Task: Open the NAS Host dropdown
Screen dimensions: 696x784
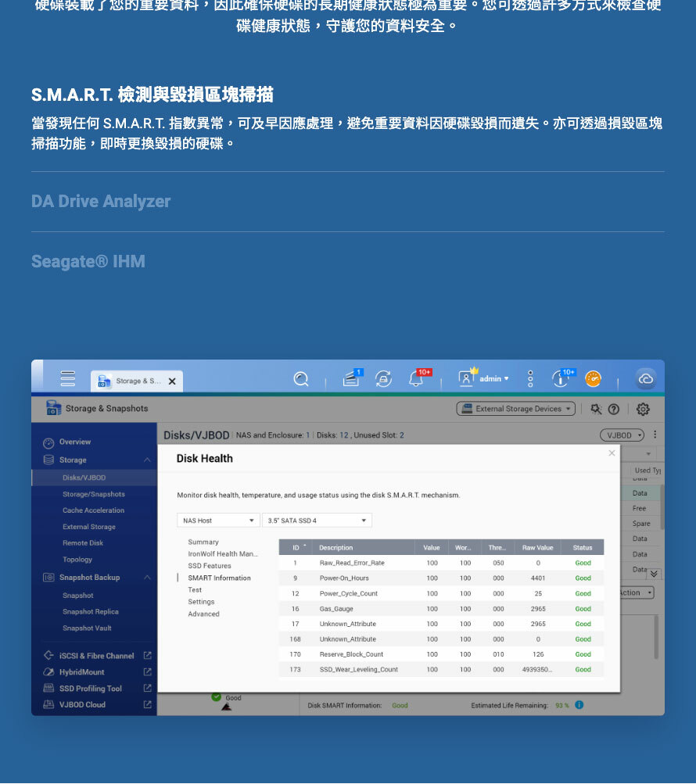Action: tap(218, 521)
